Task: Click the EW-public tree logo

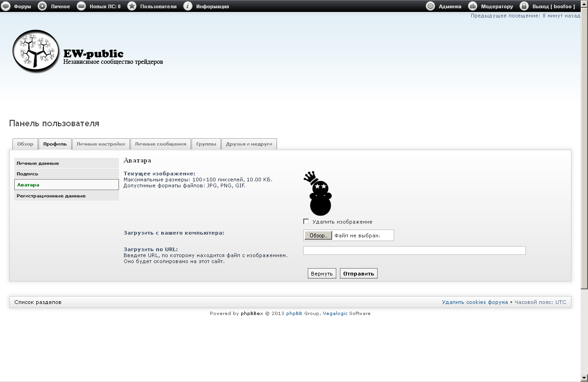Action: pos(36,51)
